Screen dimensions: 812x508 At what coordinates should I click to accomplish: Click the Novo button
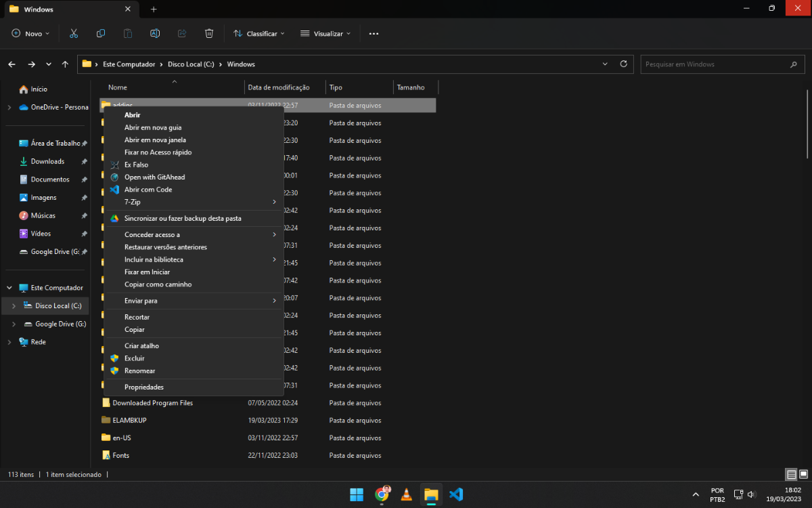click(x=30, y=33)
